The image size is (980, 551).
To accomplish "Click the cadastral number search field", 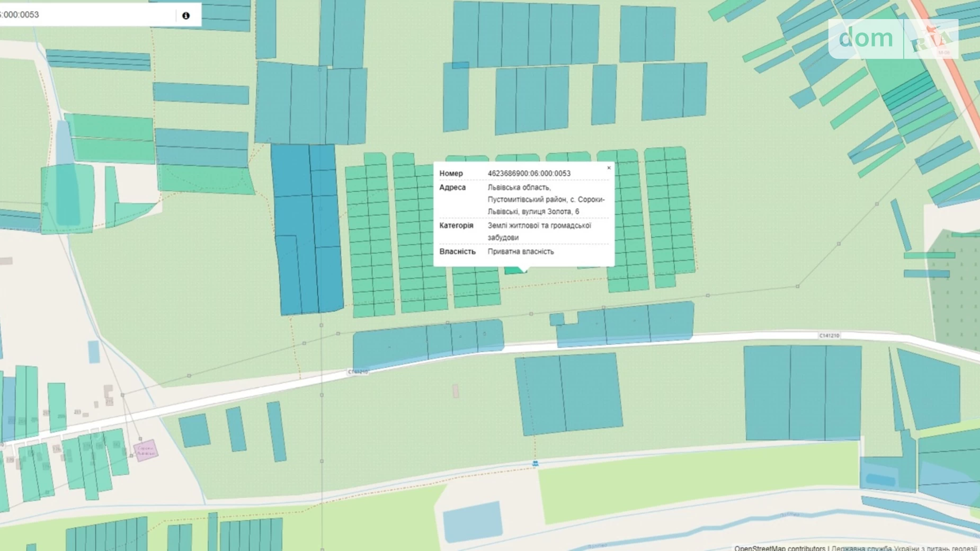I will 85,15.
